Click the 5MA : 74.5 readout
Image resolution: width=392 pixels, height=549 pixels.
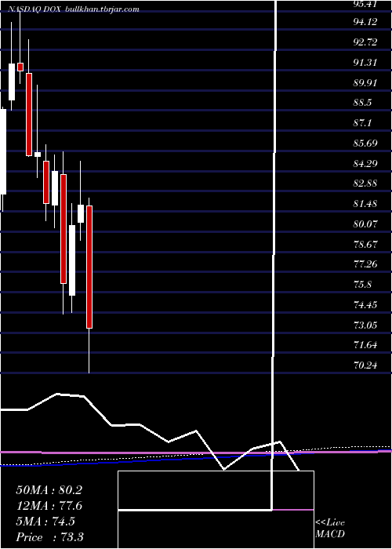[45, 522]
